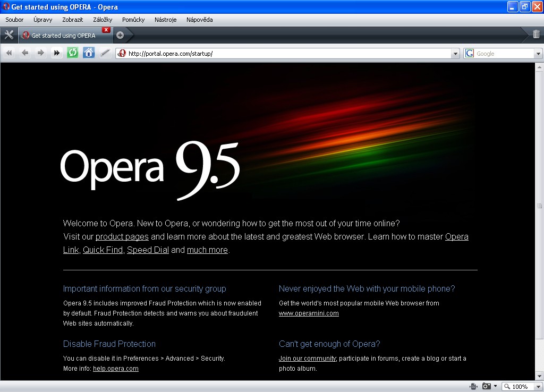544x392 pixels.
Task: Follow the much more link
Action: (x=207, y=250)
